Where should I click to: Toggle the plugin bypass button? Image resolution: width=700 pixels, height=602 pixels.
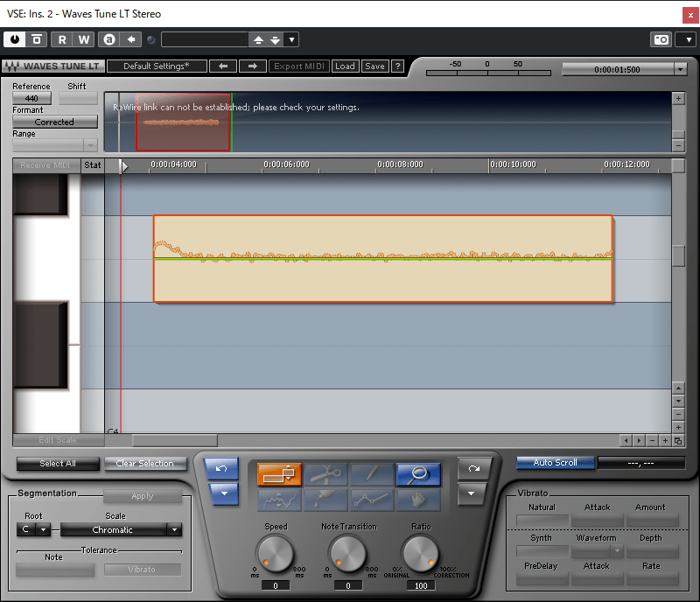37,39
